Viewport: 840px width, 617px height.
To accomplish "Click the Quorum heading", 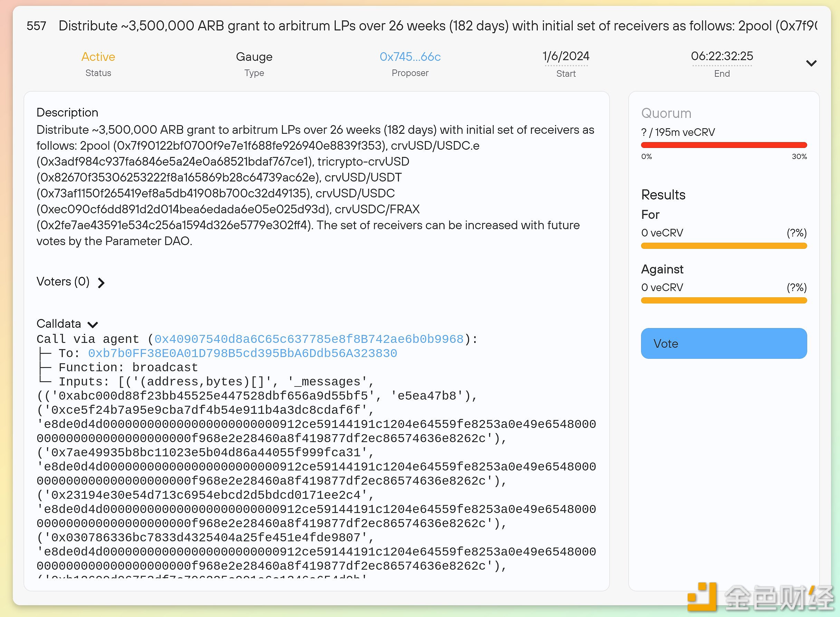I will pyautogui.click(x=666, y=113).
